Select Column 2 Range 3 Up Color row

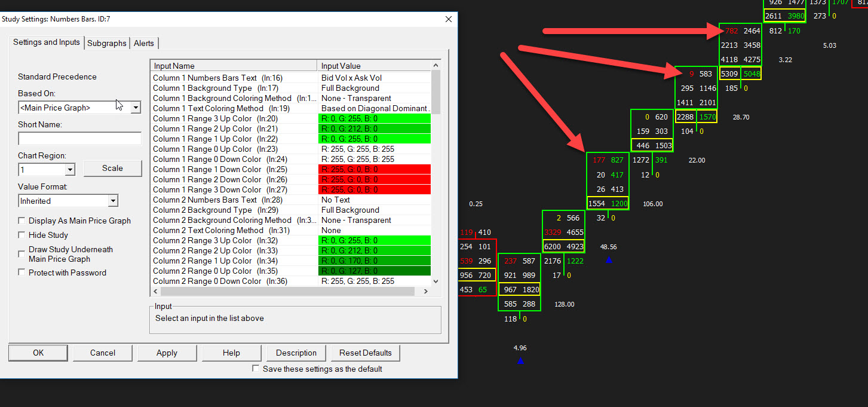point(291,240)
